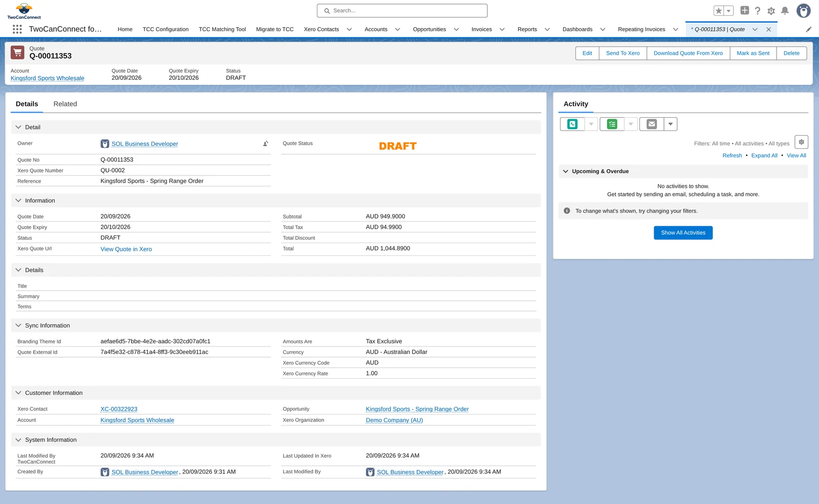Go to the Home nav item
819x504 pixels.
pyautogui.click(x=125, y=30)
